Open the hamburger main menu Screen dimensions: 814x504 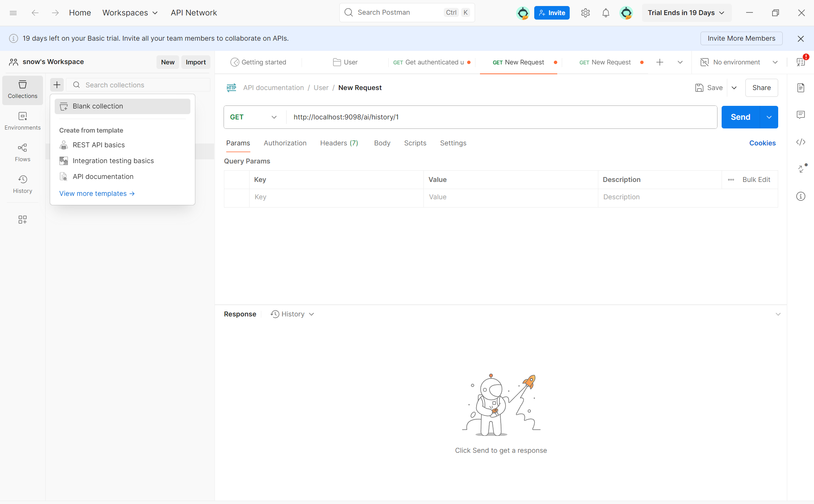click(x=13, y=13)
